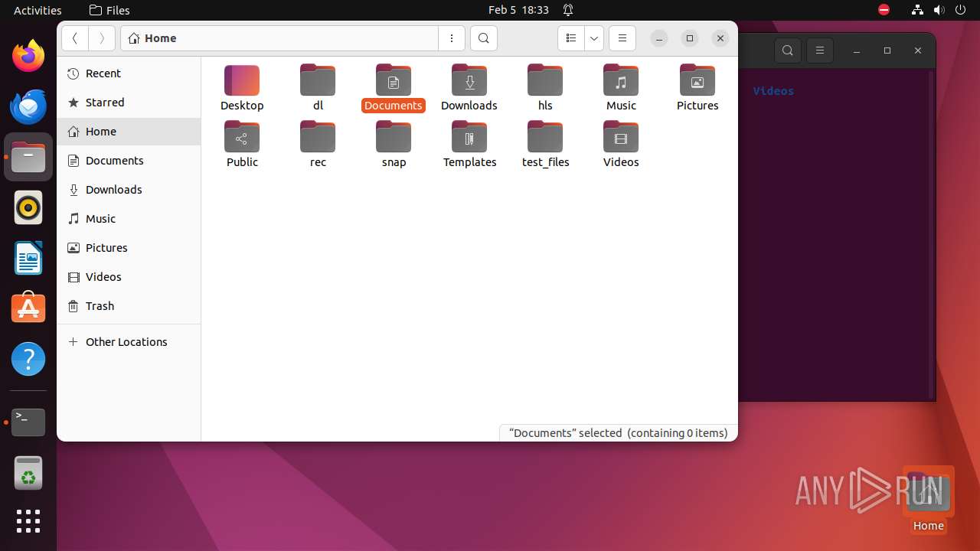Viewport: 980px width, 551px height.
Task: Maximize the Terminal window
Action: point(887,51)
